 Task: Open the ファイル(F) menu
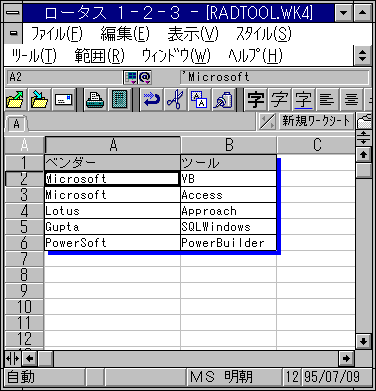[57, 34]
